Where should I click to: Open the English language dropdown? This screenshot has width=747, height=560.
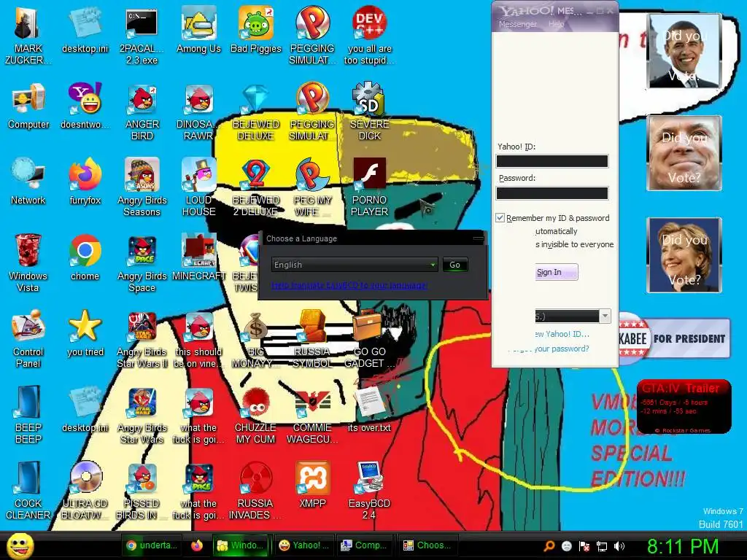tap(355, 265)
